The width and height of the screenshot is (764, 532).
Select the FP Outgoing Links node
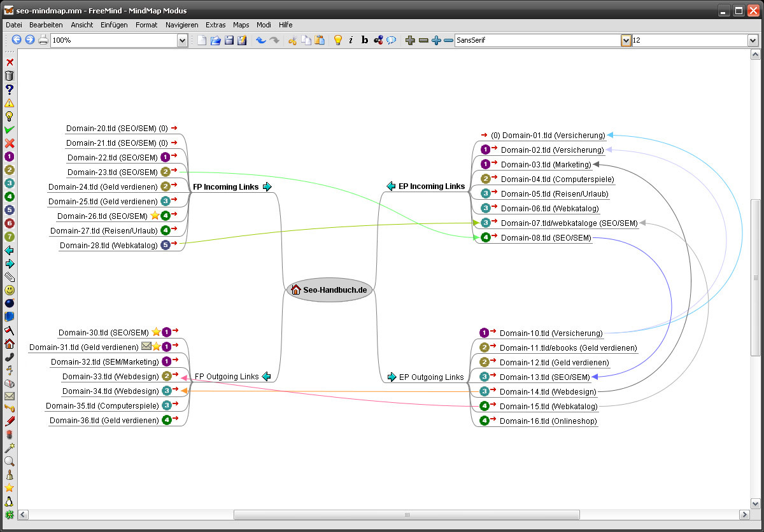(232, 376)
